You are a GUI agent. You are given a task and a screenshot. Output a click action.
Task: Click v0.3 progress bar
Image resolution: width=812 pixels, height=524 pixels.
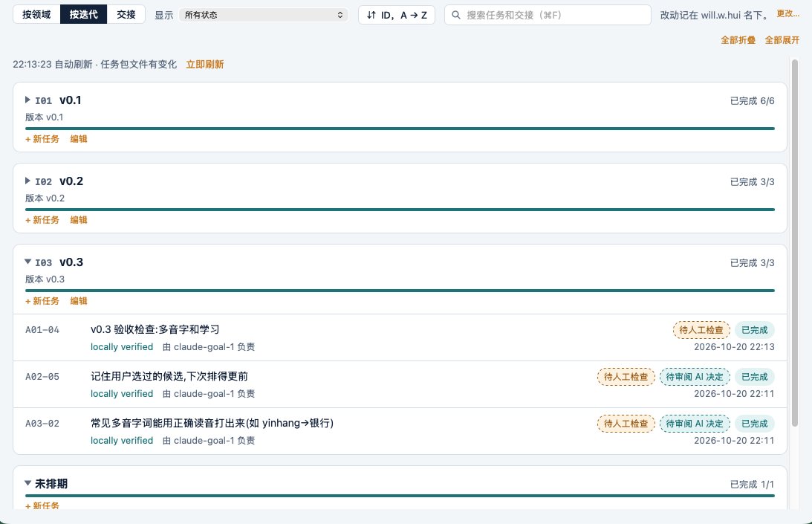(x=400, y=291)
